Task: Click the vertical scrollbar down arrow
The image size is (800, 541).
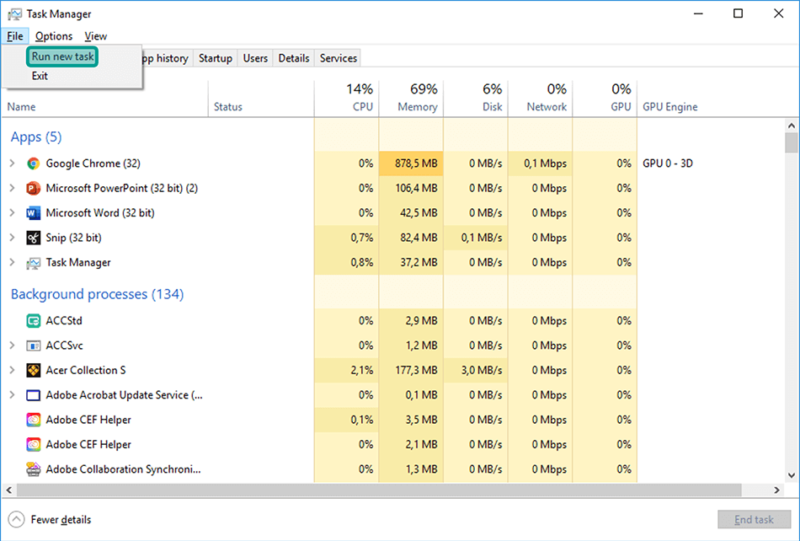Action: coord(791,475)
